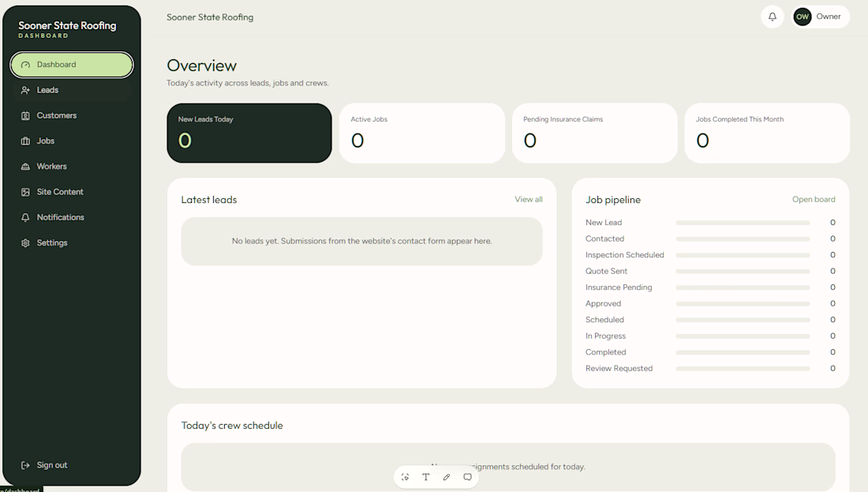Viewport: 868px width, 492px height.
Task: Click Sooner State Roofing in the top header
Action: tap(211, 17)
